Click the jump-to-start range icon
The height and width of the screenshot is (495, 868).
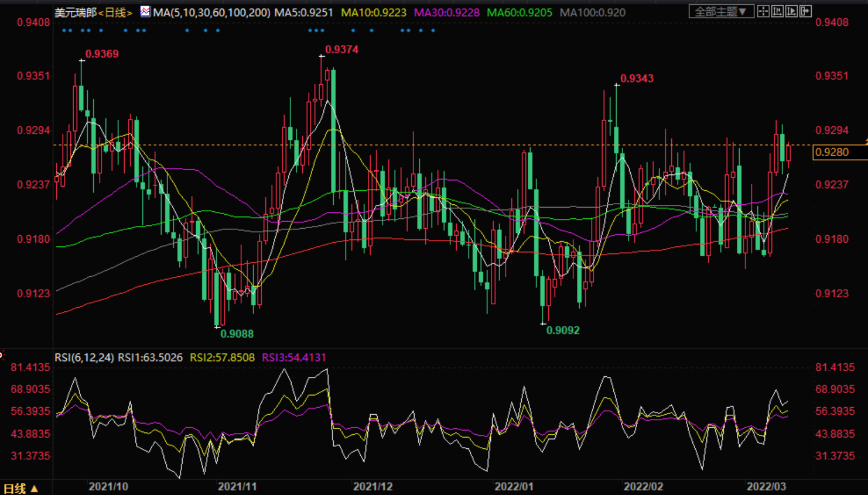click(777, 11)
